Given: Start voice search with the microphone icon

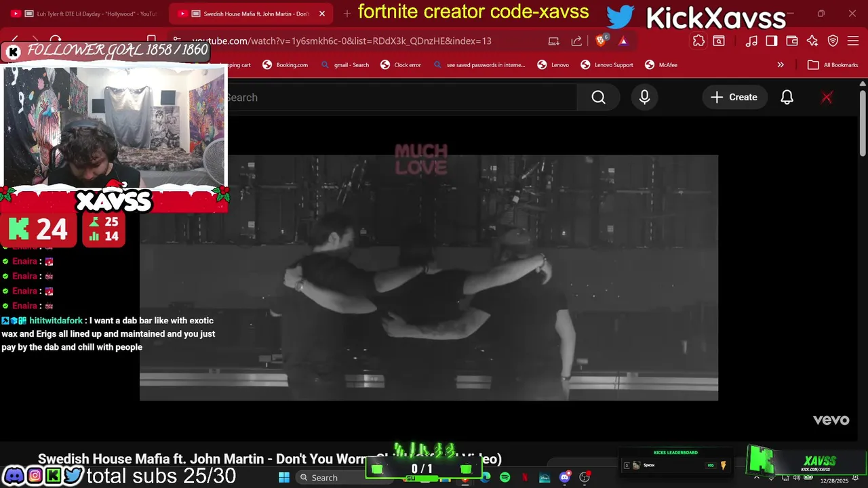Looking at the screenshot, I should coord(644,98).
